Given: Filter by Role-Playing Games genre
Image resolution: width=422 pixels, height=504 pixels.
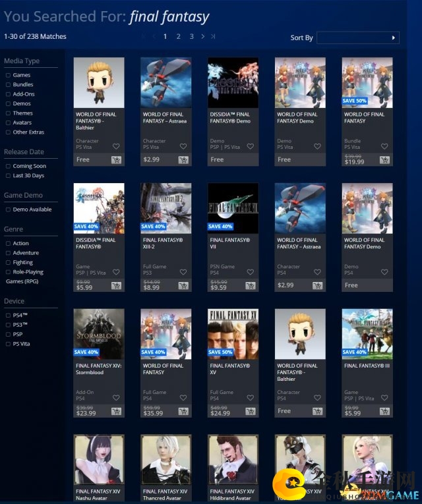Looking at the screenshot, I should coord(9,272).
